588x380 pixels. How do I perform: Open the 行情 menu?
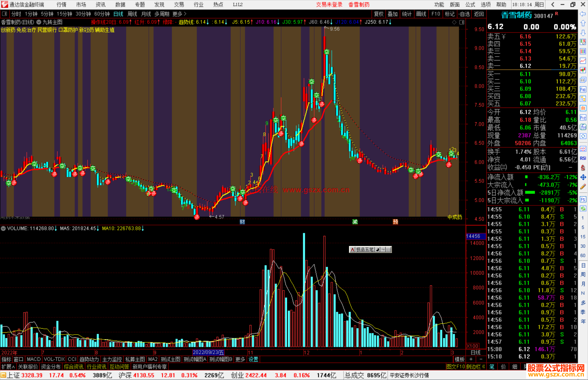62,5
